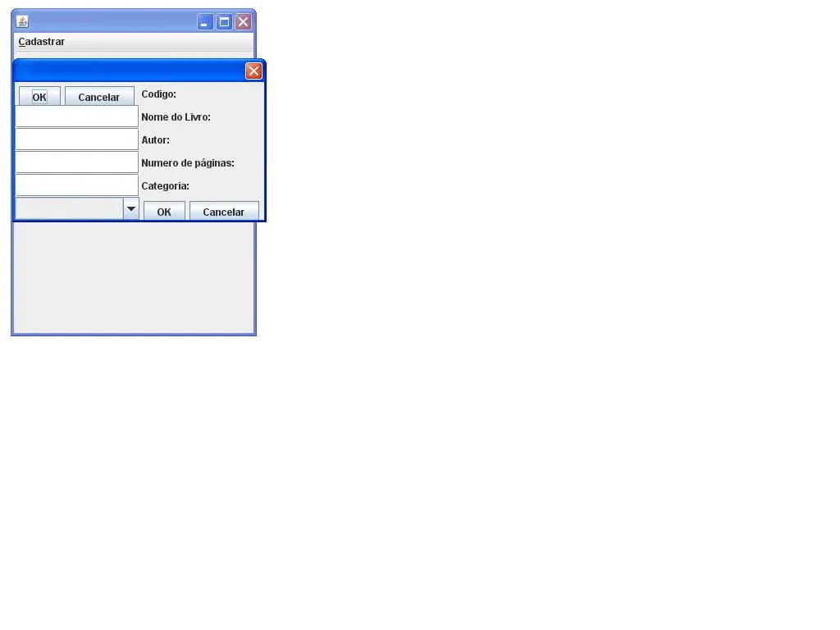The height and width of the screenshot is (630, 840).
Task: Click the OK button beside Codigo label
Action: [x=39, y=97]
